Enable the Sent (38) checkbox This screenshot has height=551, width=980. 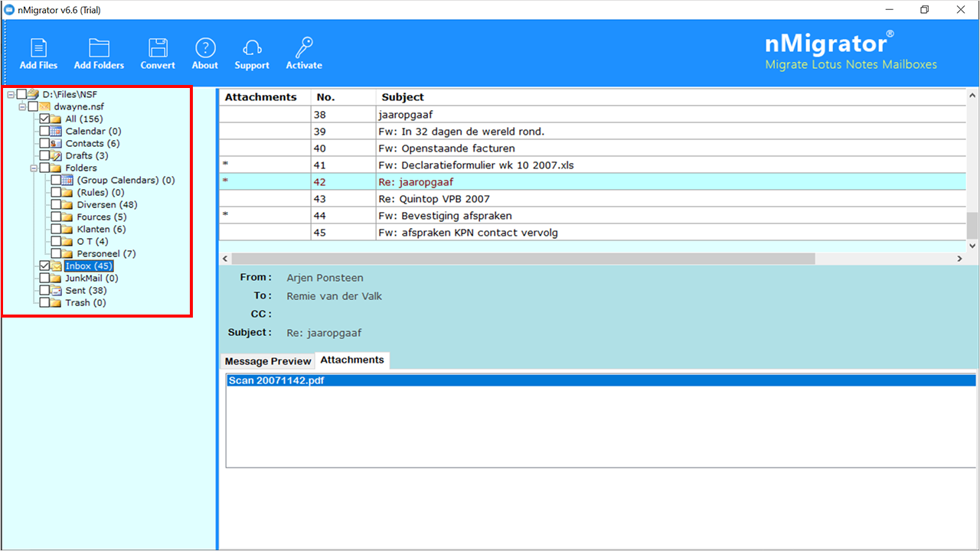pyautogui.click(x=45, y=291)
